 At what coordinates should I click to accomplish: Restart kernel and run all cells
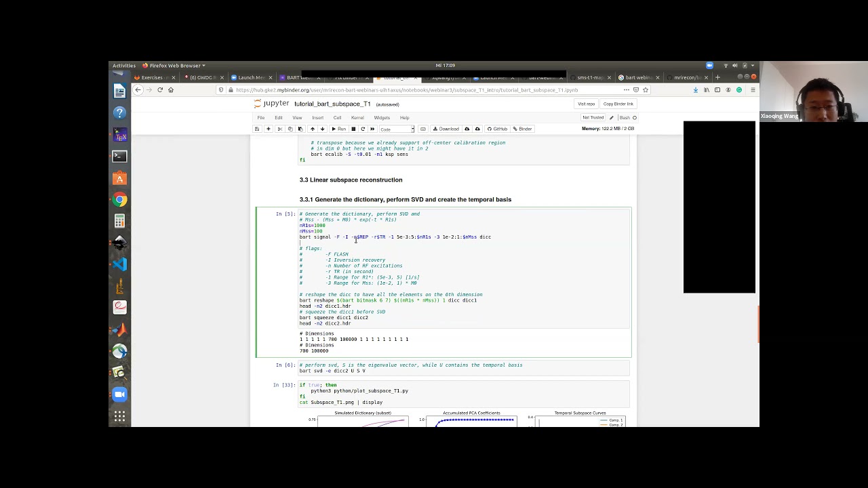pyautogui.click(x=372, y=129)
